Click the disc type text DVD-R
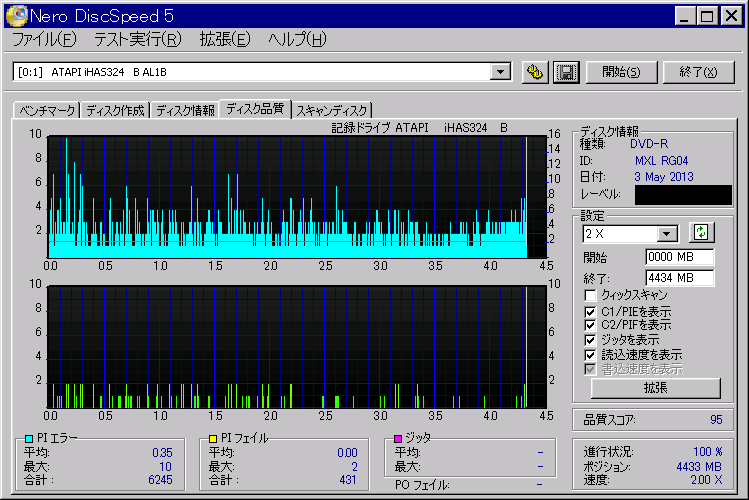This screenshot has height=500, width=749. pyautogui.click(x=649, y=144)
